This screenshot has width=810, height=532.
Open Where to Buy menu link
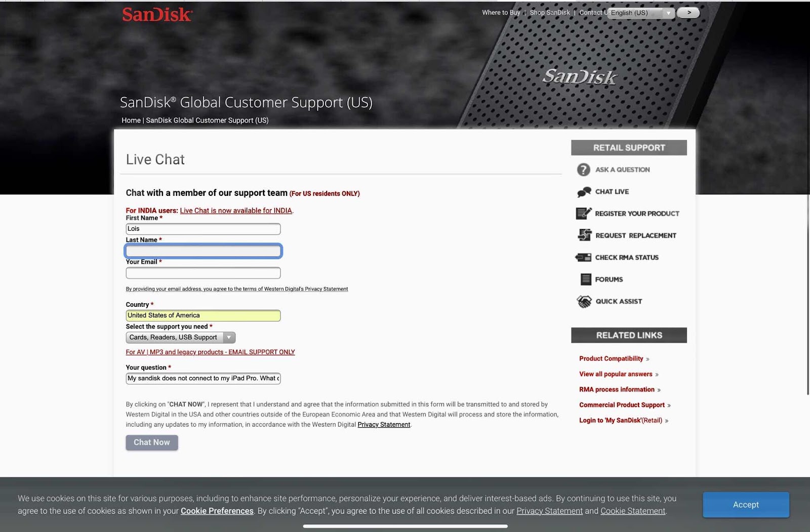[x=501, y=13]
